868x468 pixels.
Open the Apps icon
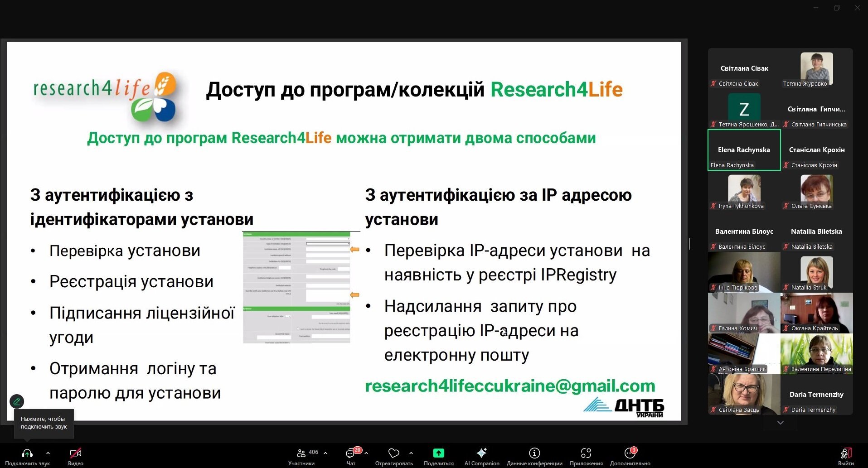586,453
